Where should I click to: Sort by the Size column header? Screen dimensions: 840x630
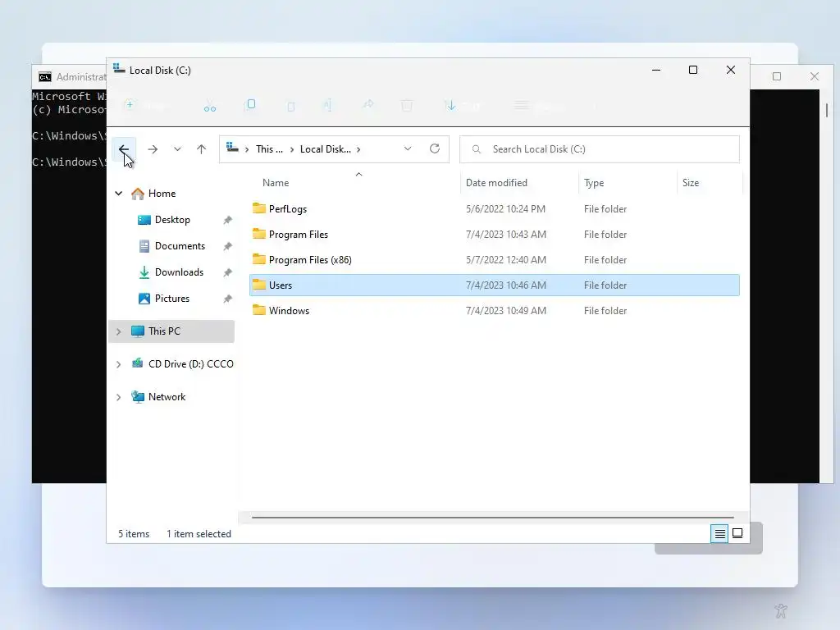pyautogui.click(x=691, y=183)
